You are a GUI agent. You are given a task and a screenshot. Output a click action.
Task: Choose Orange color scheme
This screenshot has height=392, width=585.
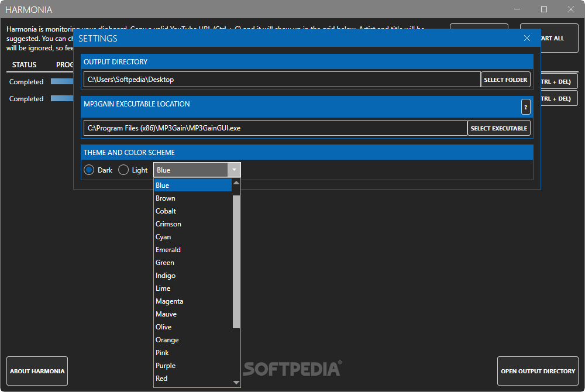point(193,340)
